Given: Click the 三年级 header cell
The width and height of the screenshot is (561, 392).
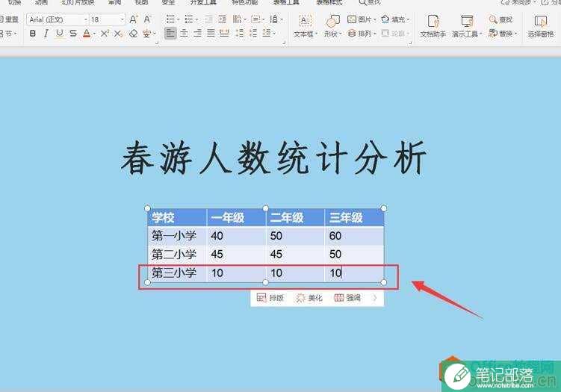Looking at the screenshot, I should coord(354,217).
